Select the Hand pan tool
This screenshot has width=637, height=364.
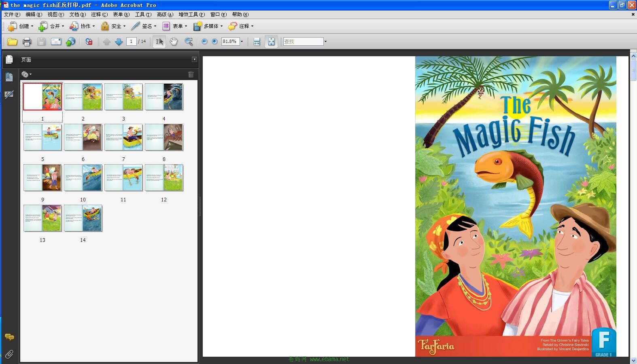174,42
